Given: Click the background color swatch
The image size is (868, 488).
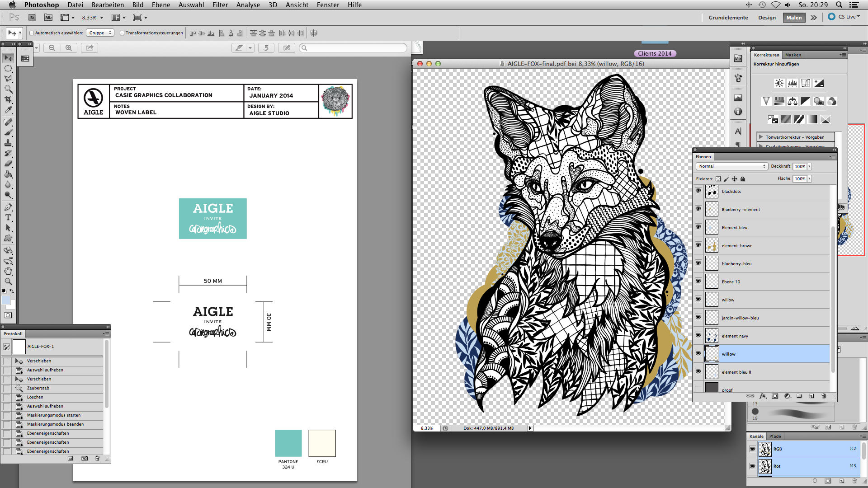Looking at the screenshot, I should 12,305.
